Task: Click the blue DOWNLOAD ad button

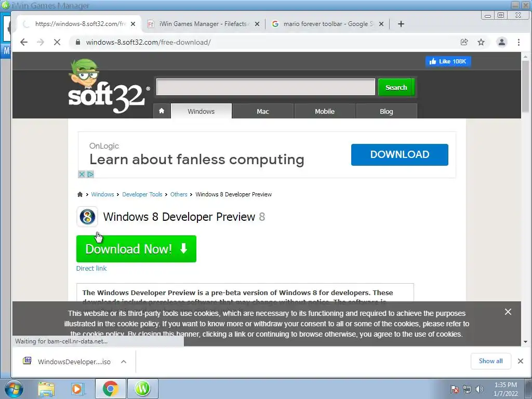Action: [x=400, y=155]
